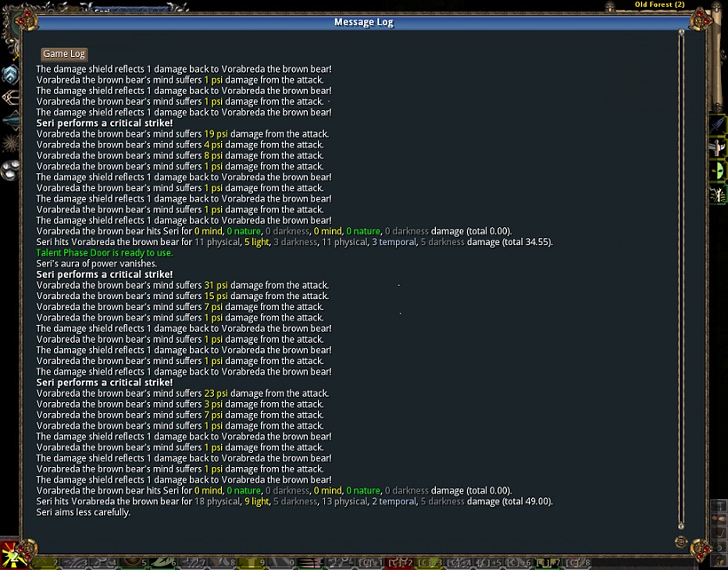Viewport: 728px width, 570px height.
Task: Click the Game Log tab
Action: 64,54
